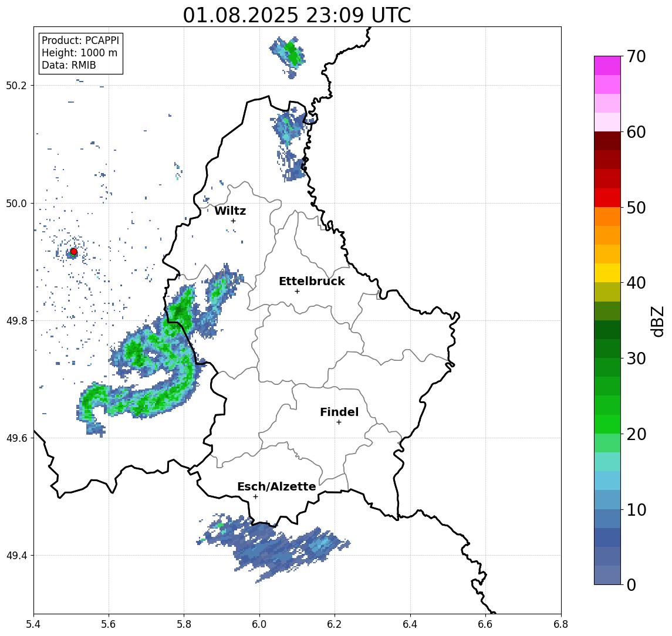Screen dimensions: 672x636
Task: Click the latitude 49.4 axis label
Action: 16,556
